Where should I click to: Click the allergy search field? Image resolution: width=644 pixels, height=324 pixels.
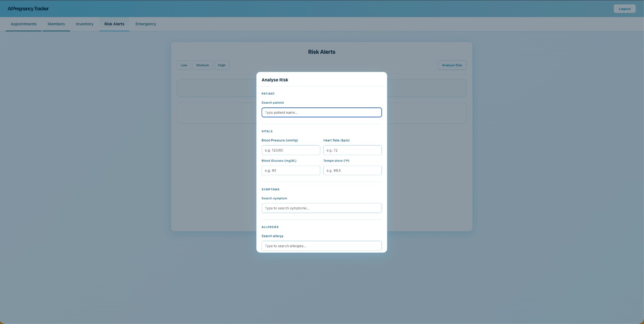coord(322,246)
